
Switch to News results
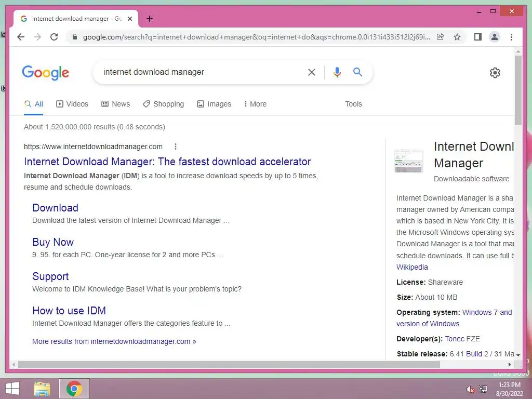[x=116, y=104]
